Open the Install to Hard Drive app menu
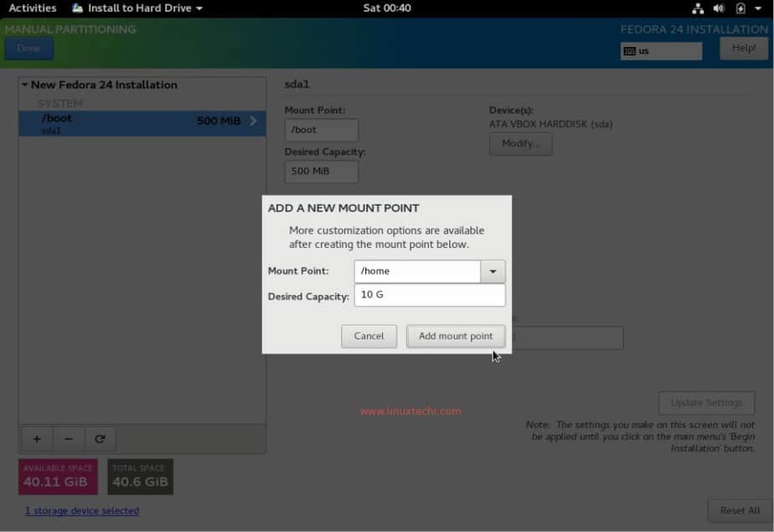 [x=137, y=8]
